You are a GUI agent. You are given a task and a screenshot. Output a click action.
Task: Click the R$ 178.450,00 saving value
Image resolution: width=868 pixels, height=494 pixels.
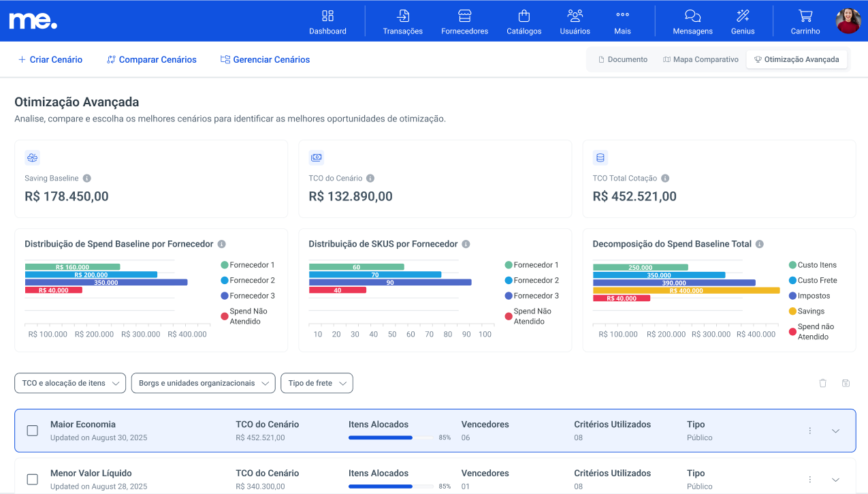pos(67,197)
